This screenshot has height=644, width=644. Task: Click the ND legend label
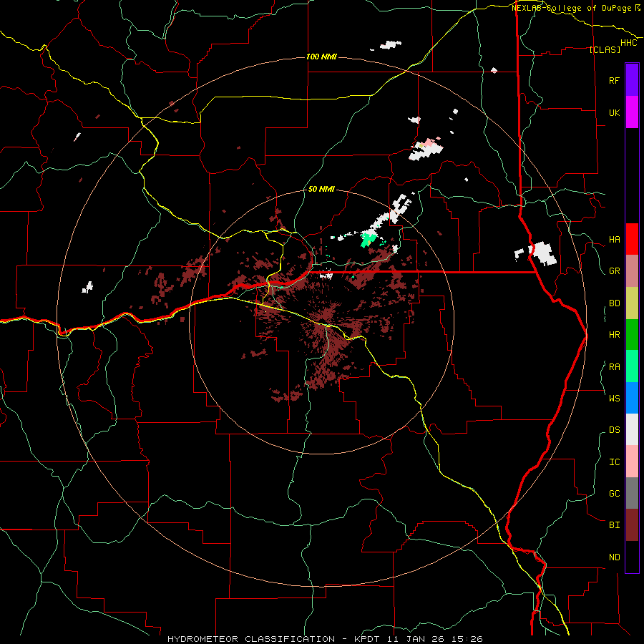coord(614,557)
